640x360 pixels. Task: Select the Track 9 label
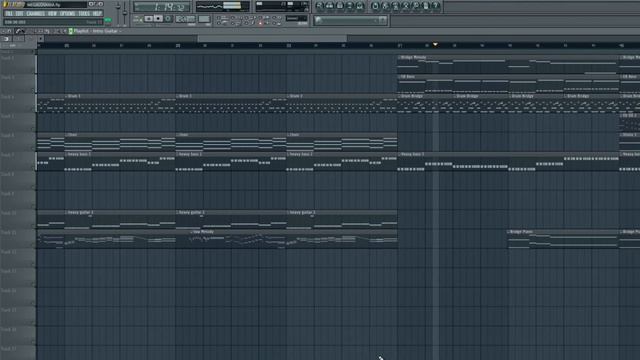coord(8,193)
